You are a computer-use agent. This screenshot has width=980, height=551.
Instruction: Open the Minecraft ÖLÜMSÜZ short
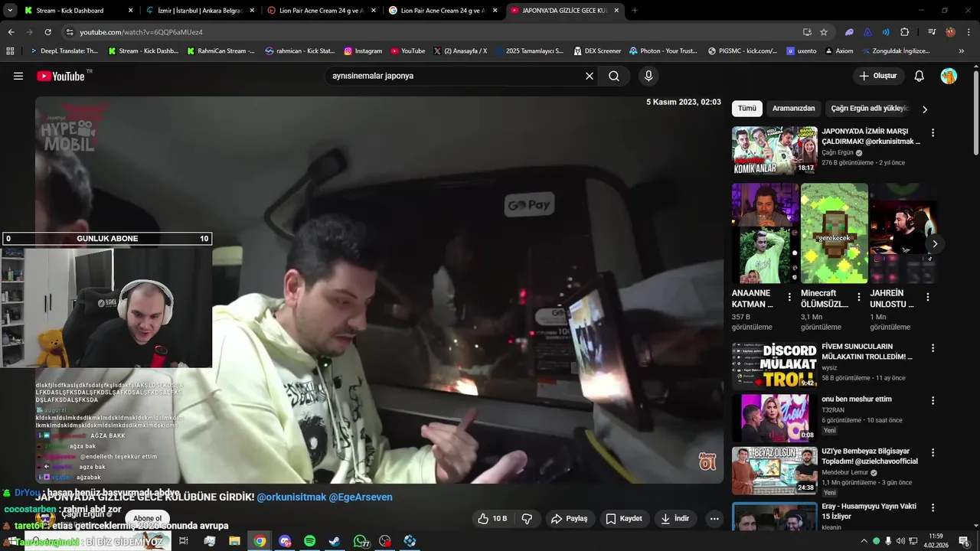pyautogui.click(x=835, y=233)
